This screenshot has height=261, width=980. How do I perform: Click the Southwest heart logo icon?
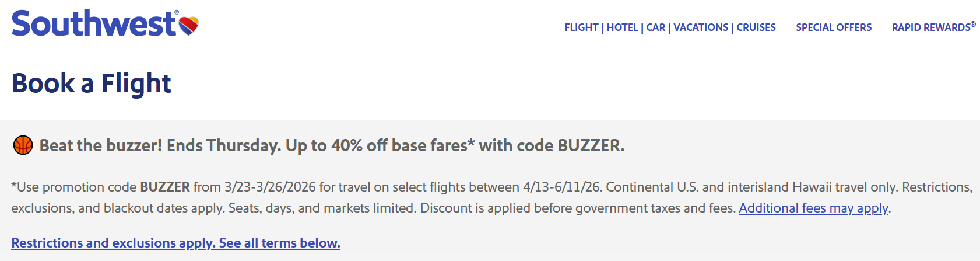click(188, 26)
